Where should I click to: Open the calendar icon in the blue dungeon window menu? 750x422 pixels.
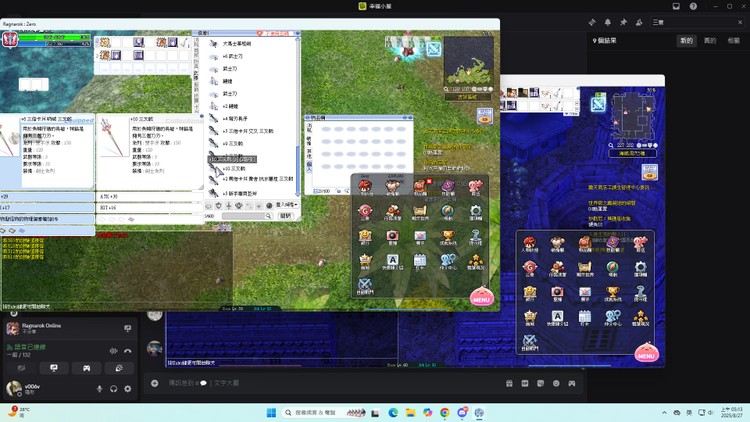[x=585, y=317]
